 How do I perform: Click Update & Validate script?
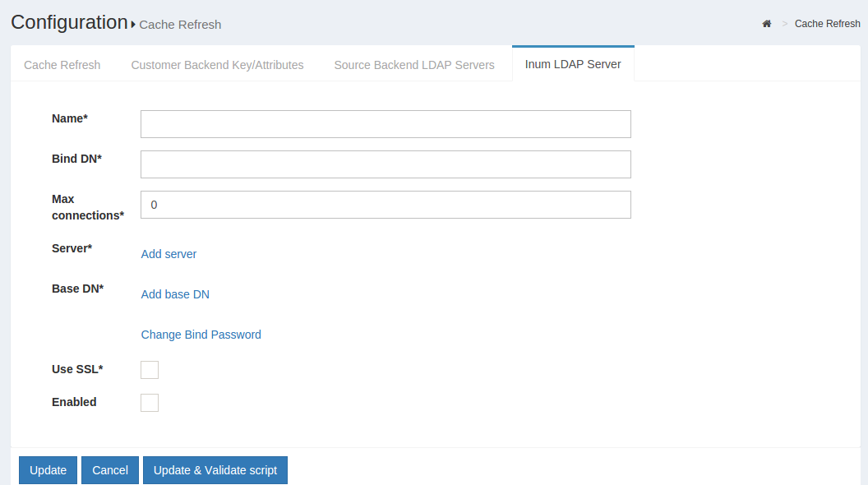(215, 469)
